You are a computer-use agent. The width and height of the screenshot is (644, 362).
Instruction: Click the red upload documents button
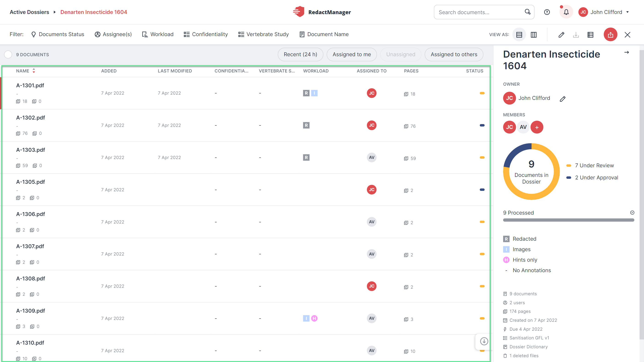coord(610,35)
